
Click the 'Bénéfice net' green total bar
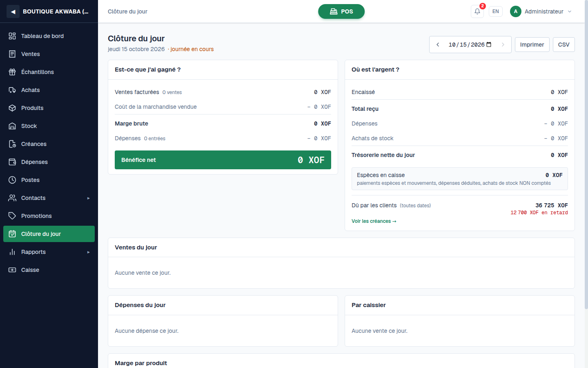coord(223,160)
